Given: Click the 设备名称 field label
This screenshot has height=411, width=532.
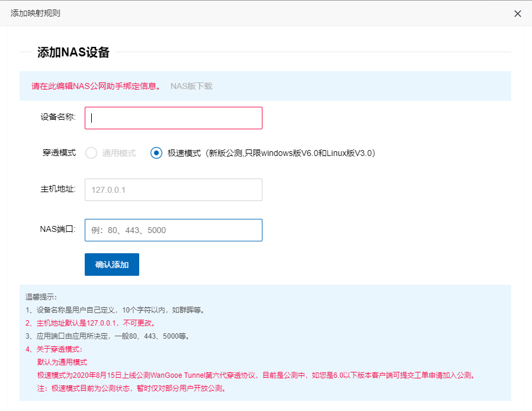Looking at the screenshot, I should (57, 117).
